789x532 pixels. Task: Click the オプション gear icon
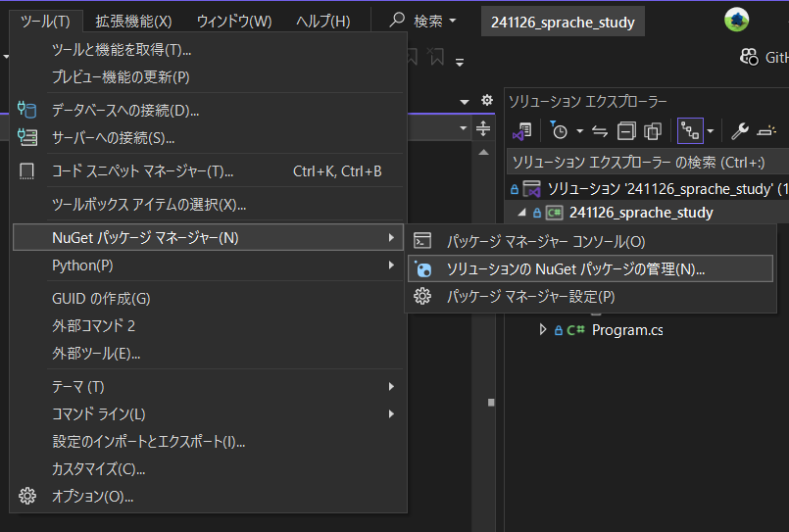coord(27,497)
